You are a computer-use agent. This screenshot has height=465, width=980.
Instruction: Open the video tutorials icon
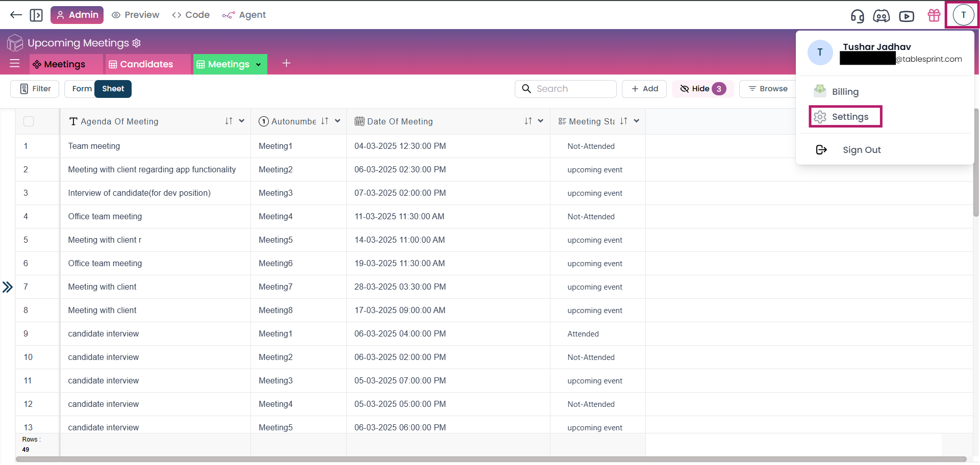(906, 16)
